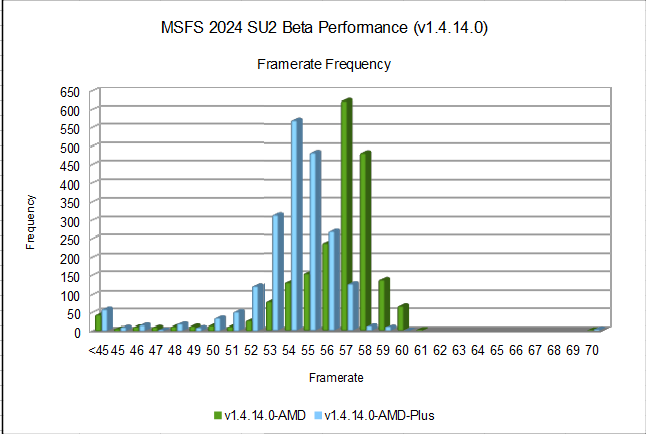Click the '600' axis value label
Image resolution: width=646 pixels, height=434 pixels.
(70, 111)
